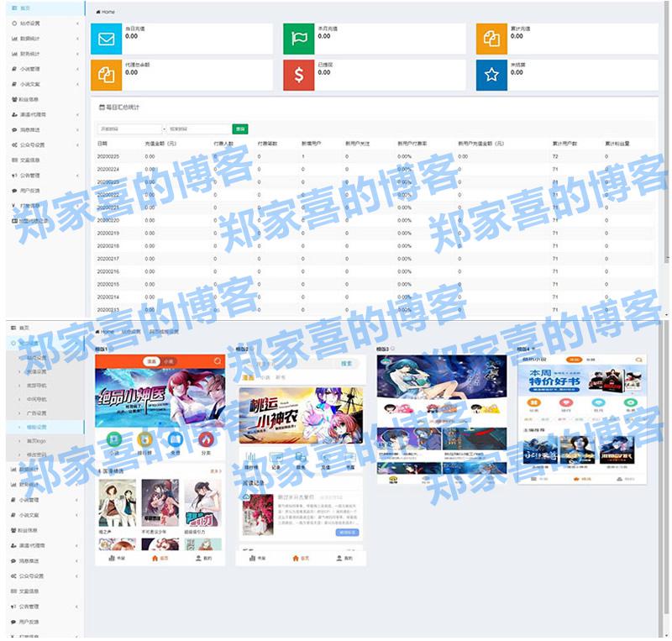Tap the search icon in template 4's header

click(x=638, y=360)
